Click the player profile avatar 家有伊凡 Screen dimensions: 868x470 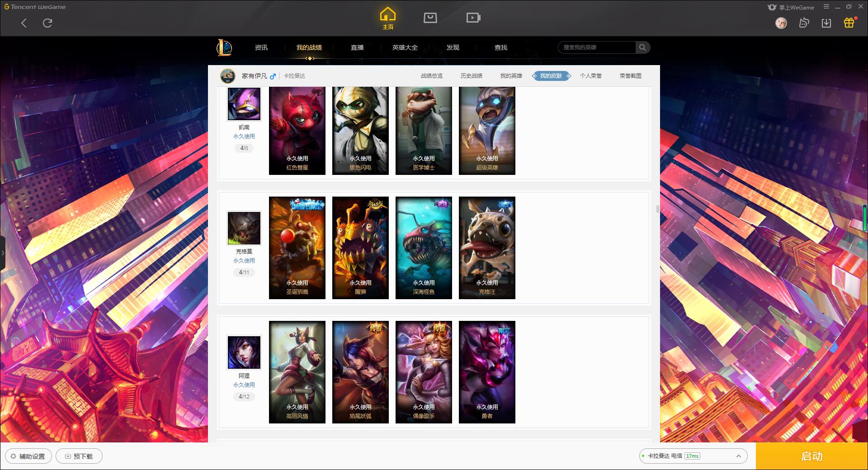pyautogui.click(x=228, y=76)
